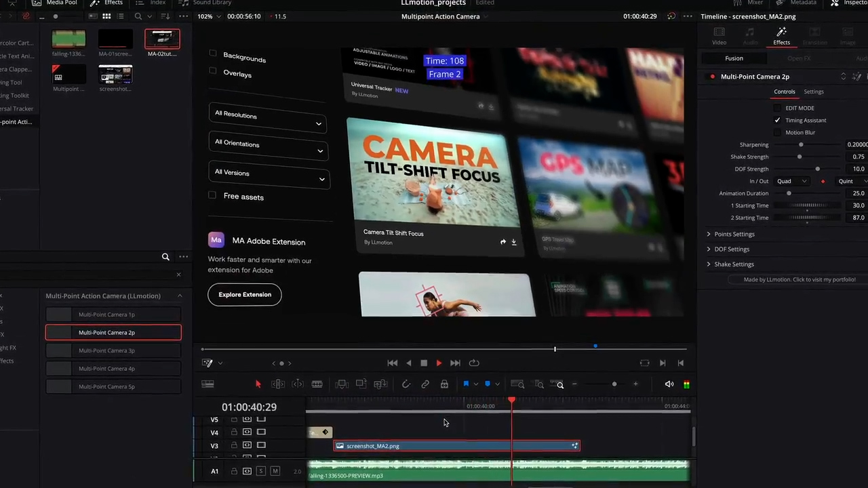
Task: Open the audio meters icon
Action: (686, 384)
